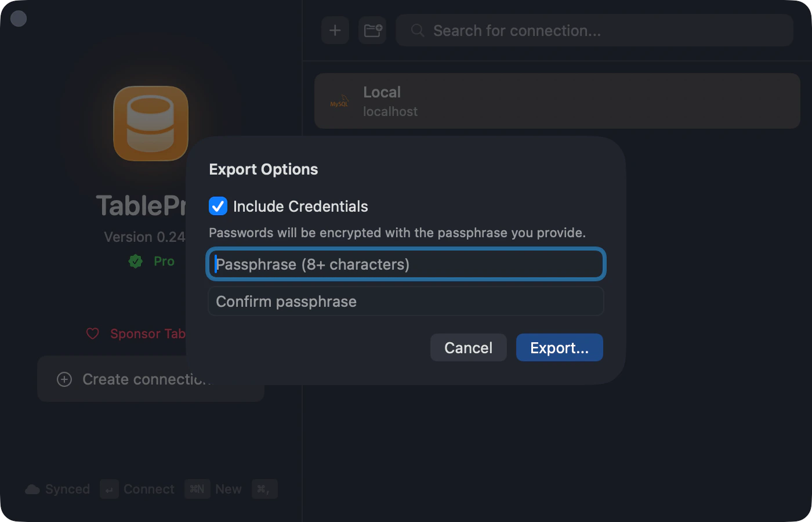Click the return-key glyph next to Connect

109,489
